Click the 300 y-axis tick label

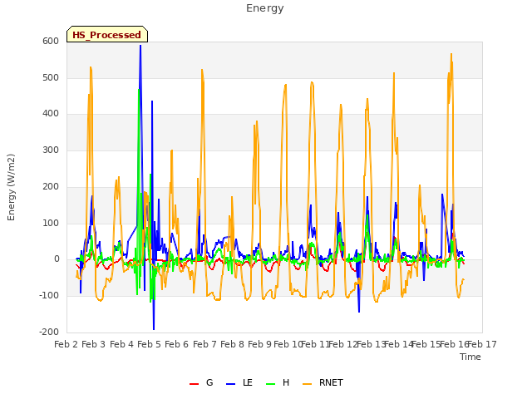[x=51, y=150]
